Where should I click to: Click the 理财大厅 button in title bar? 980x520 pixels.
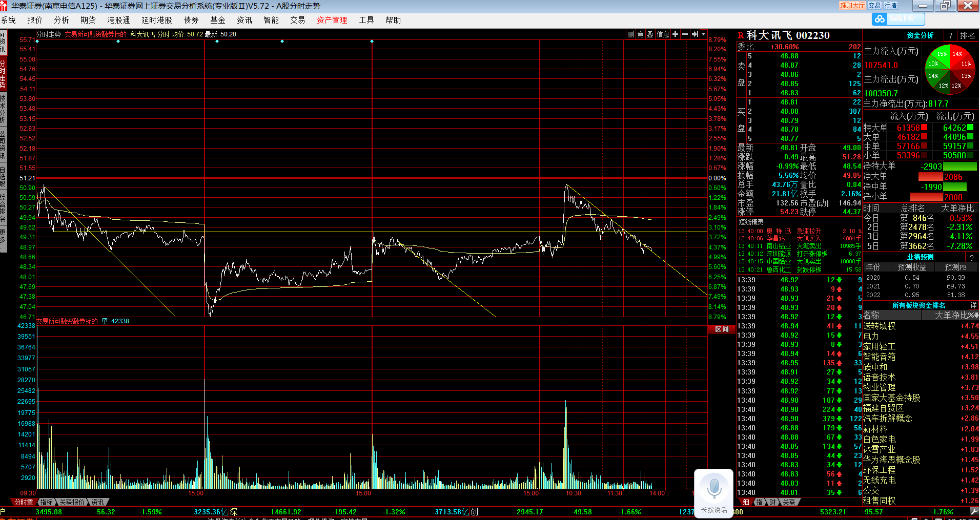tap(852, 6)
